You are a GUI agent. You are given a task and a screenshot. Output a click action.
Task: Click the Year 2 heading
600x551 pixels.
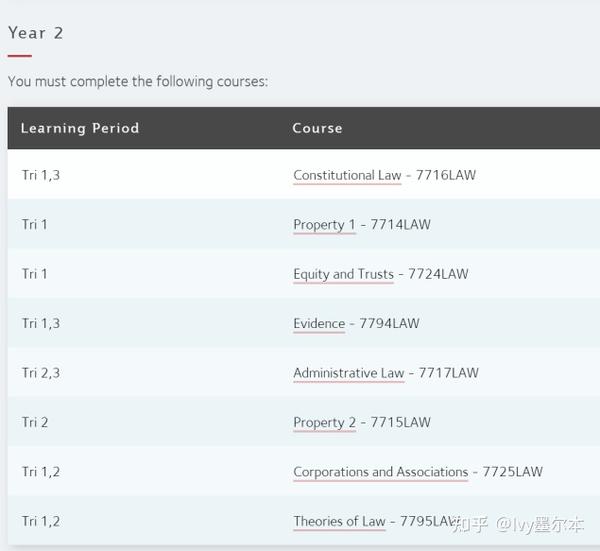[x=36, y=33]
